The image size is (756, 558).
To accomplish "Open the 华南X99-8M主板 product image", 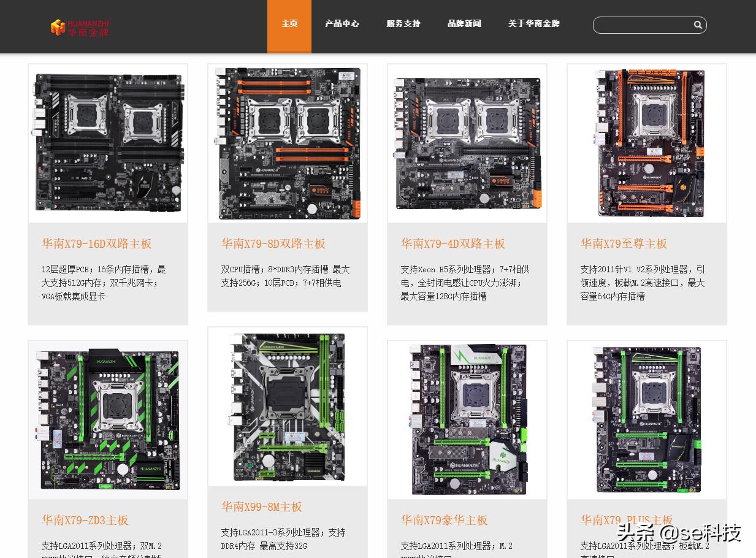I will tap(288, 406).
